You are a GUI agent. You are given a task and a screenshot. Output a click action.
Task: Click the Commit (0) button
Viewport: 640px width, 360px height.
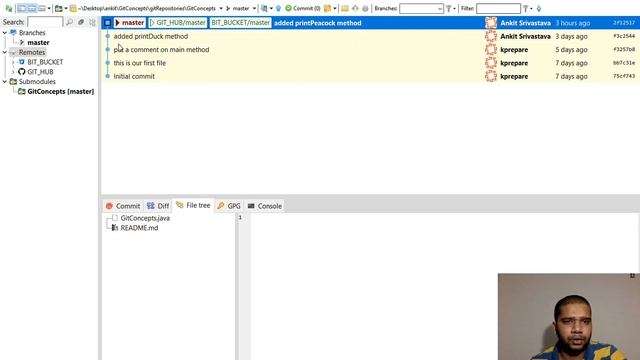302,9
